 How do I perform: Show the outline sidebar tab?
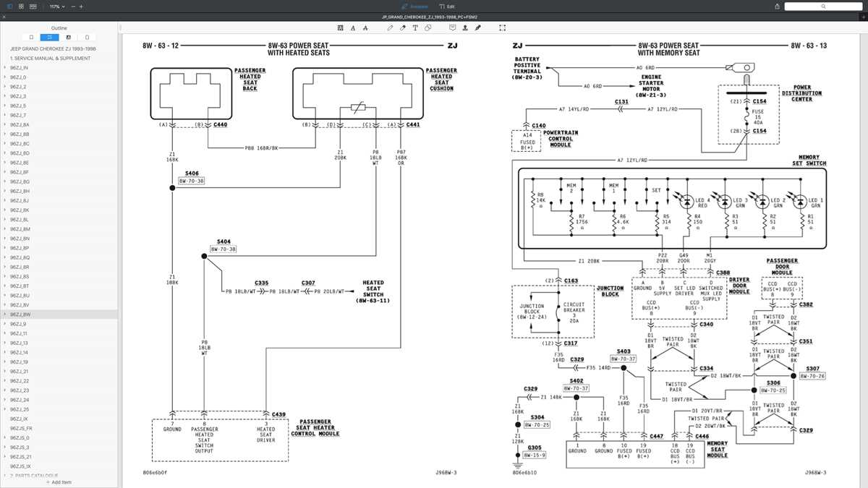[x=50, y=37]
